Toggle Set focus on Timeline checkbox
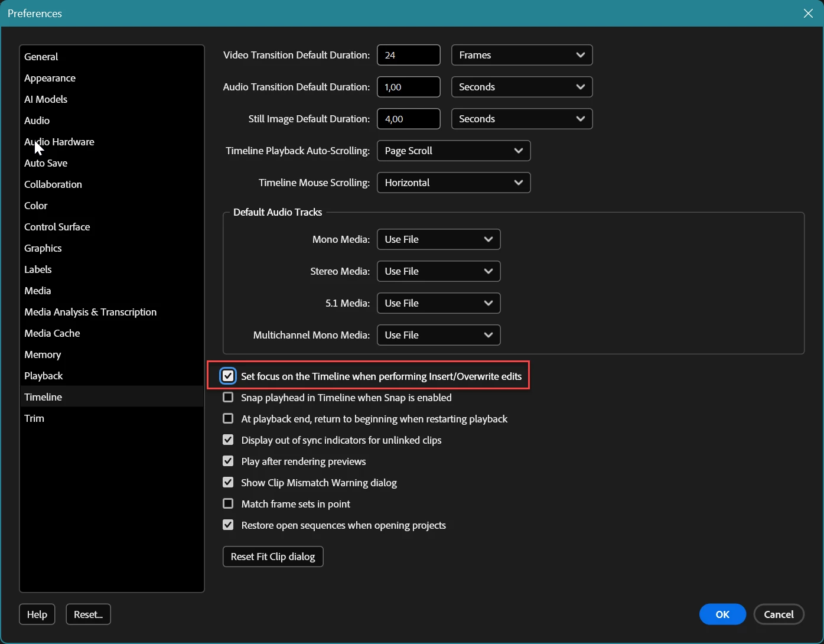The image size is (824, 644). [228, 376]
